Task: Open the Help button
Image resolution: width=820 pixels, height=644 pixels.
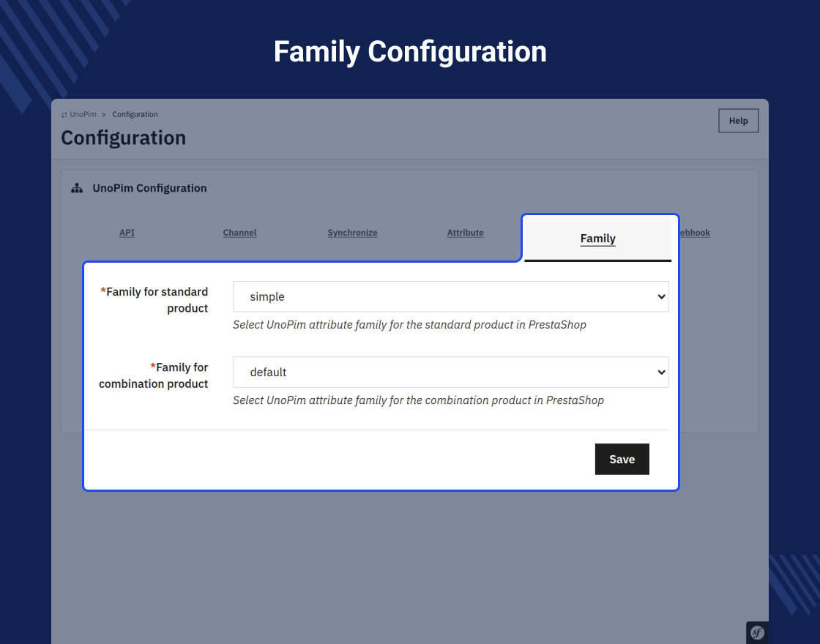Action: point(739,121)
